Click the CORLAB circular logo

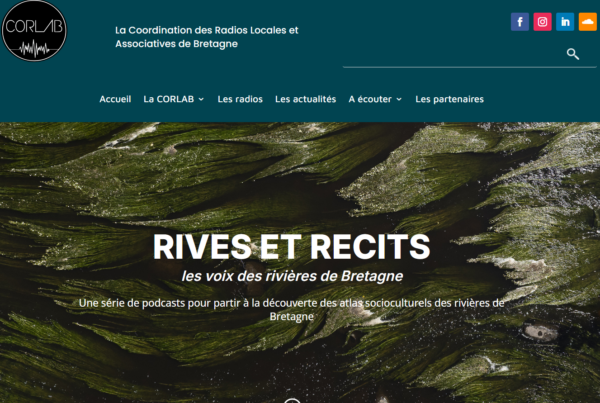pyautogui.click(x=33, y=32)
